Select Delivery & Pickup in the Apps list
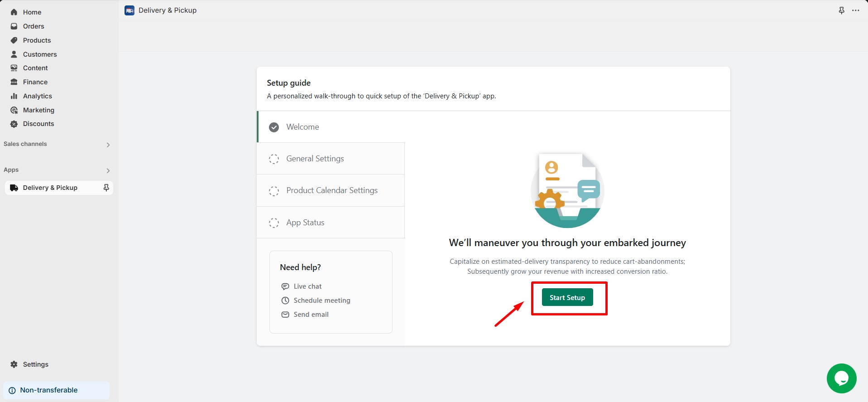Screen dimensions: 868x402 [59, 188]
